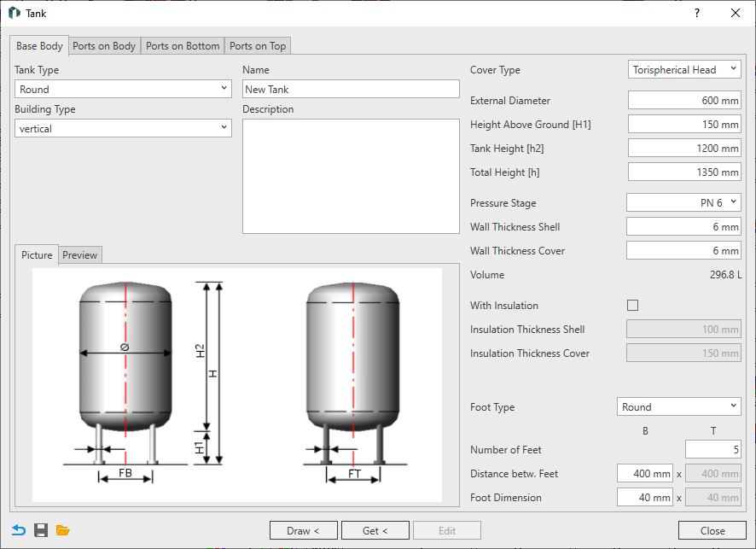Click the Foot Dimension T field
The height and width of the screenshot is (549, 756).
tap(713, 498)
